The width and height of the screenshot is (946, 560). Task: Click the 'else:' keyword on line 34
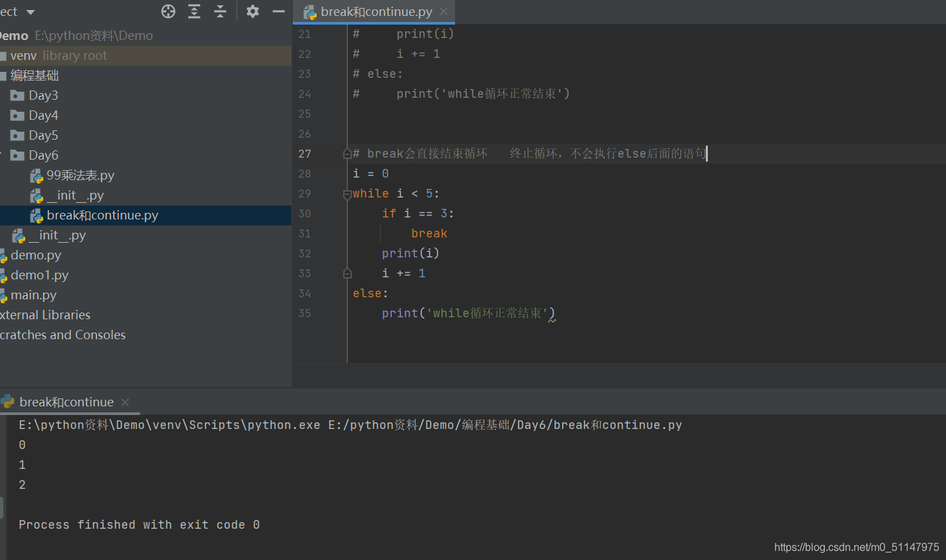(x=371, y=293)
